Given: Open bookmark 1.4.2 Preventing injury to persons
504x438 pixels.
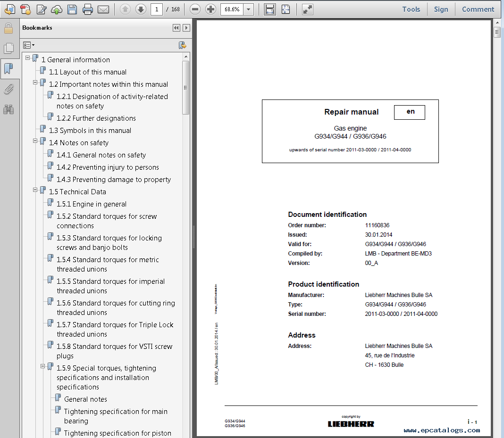Looking at the screenshot, I should coord(108,168).
